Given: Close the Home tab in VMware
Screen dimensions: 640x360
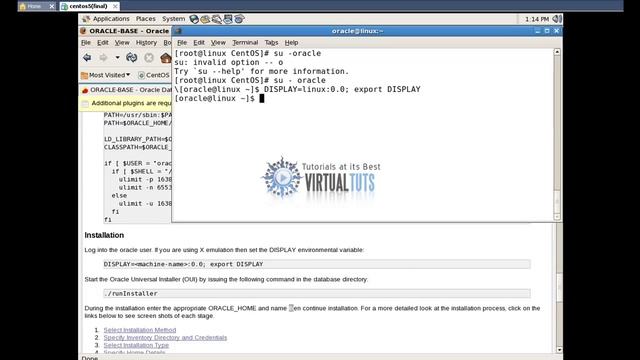Looking at the screenshot, I should 52,6.
